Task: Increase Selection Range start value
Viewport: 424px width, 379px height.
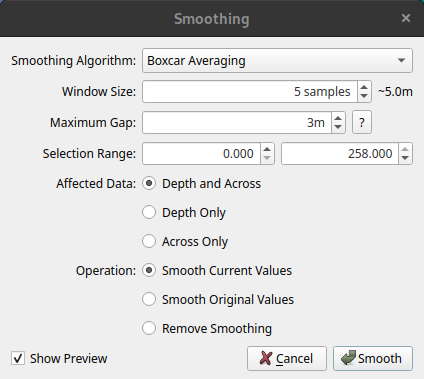Action: click(x=267, y=149)
